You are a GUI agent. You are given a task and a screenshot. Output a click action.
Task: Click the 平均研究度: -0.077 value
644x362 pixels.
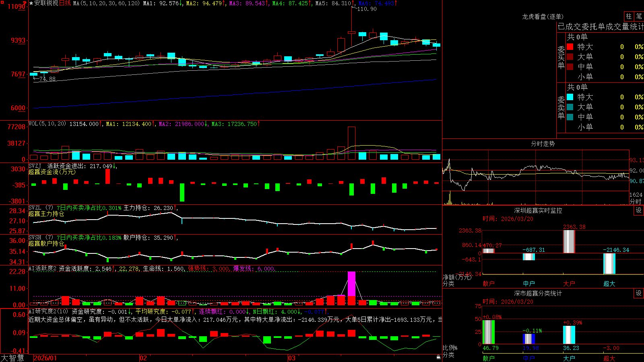click(x=163, y=311)
